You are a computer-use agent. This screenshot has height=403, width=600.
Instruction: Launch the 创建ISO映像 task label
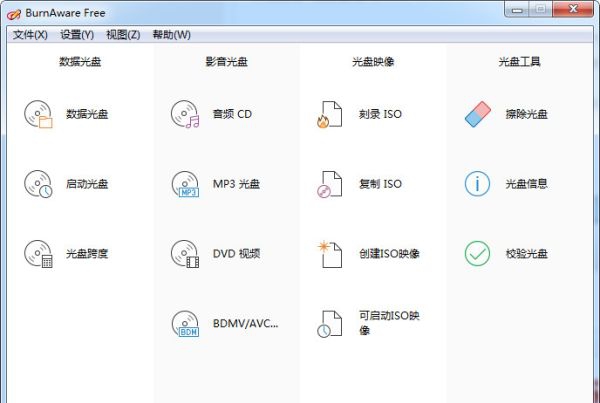coord(389,254)
